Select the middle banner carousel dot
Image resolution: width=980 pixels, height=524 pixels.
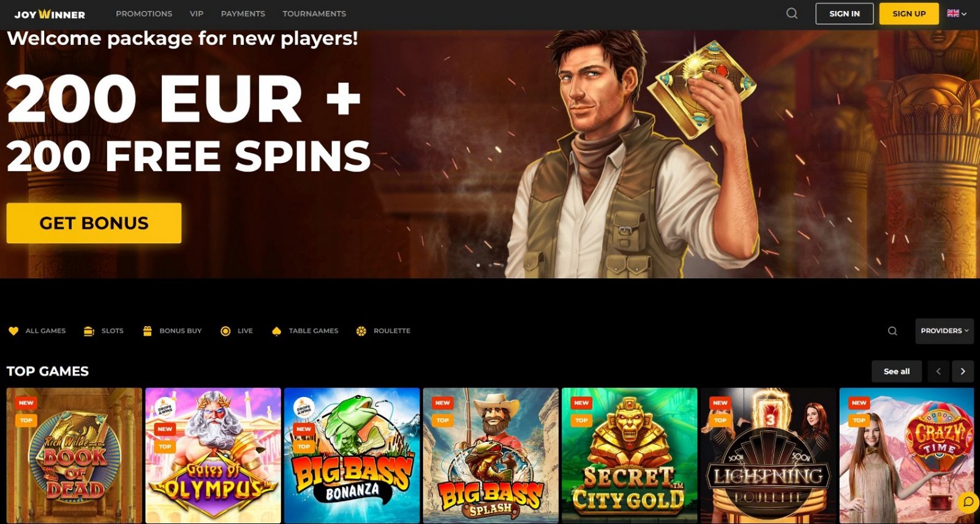tap(491, 265)
